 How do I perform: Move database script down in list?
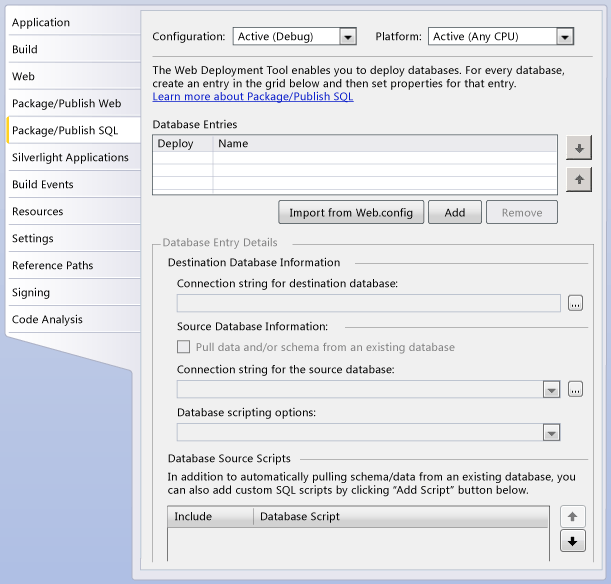[x=573, y=543]
